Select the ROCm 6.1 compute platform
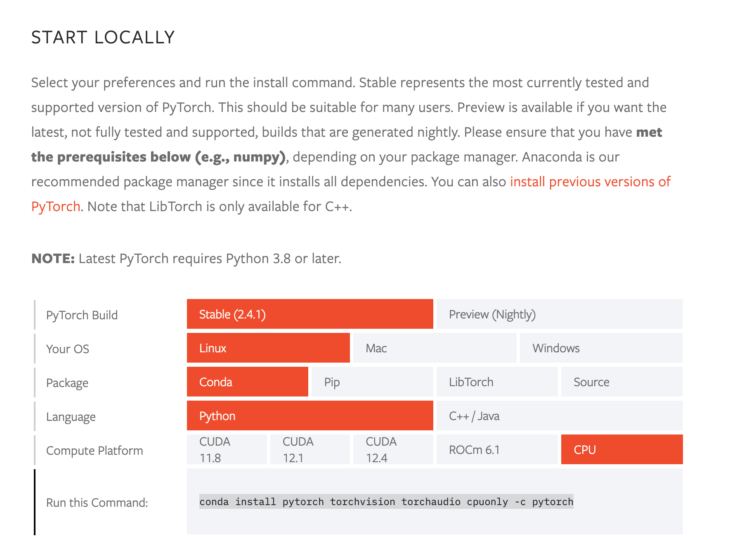756x546 pixels. tap(497, 449)
